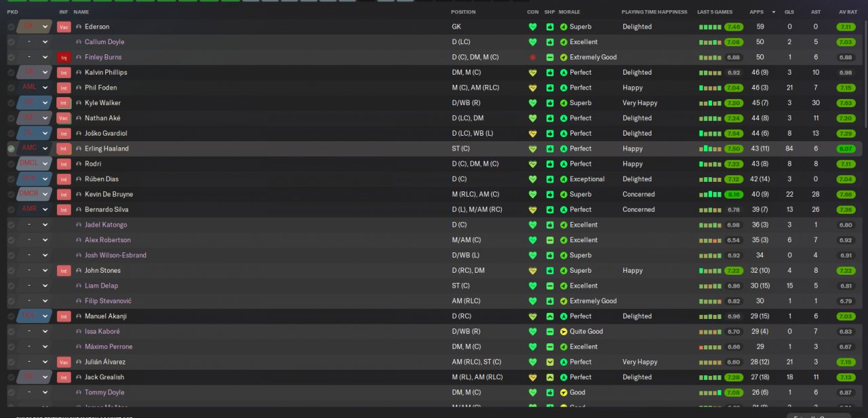Click Kyle Walker's 7.63 average rating badge

[846, 103]
